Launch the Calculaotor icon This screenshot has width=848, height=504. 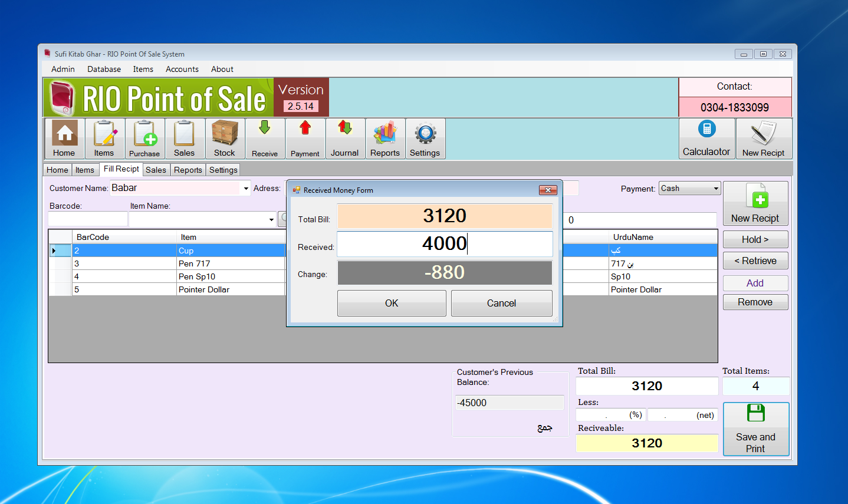click(x=706, y=138)
